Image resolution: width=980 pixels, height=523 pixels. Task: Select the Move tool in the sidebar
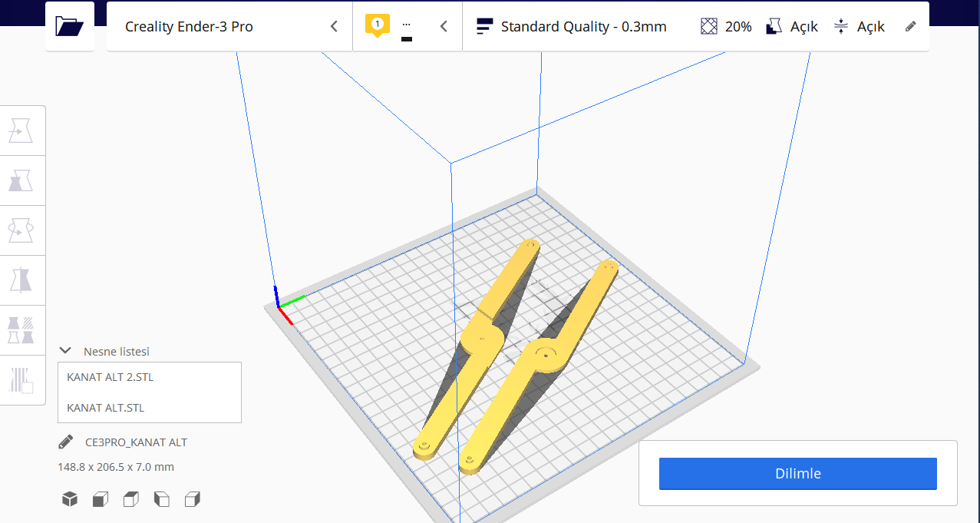point(22,131)
